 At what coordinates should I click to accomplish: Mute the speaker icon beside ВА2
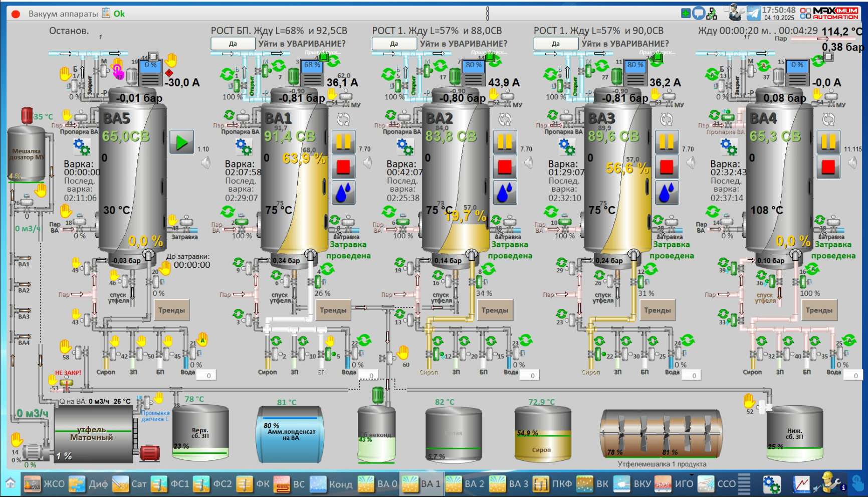(x=529, y=162)
